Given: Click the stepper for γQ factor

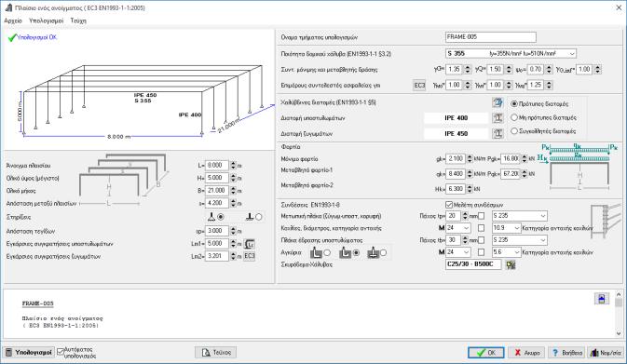Looking at the screenshot, I should tap(509, 69).
